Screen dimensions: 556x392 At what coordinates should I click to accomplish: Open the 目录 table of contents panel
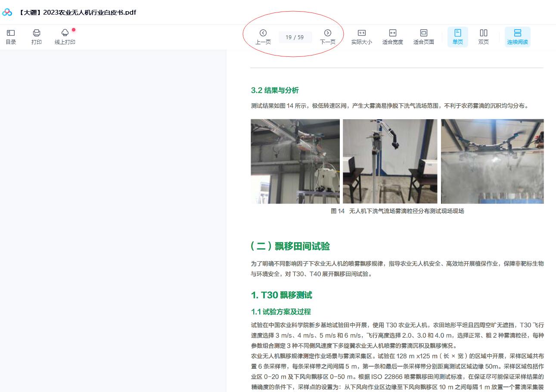[x=11, y=37]
